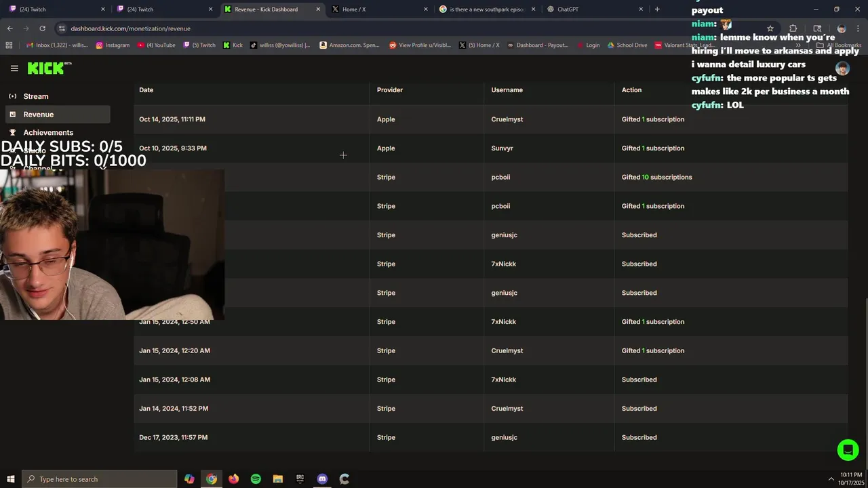Switch to the Home / X tab

pyautogui.click(x=379, y=9)
